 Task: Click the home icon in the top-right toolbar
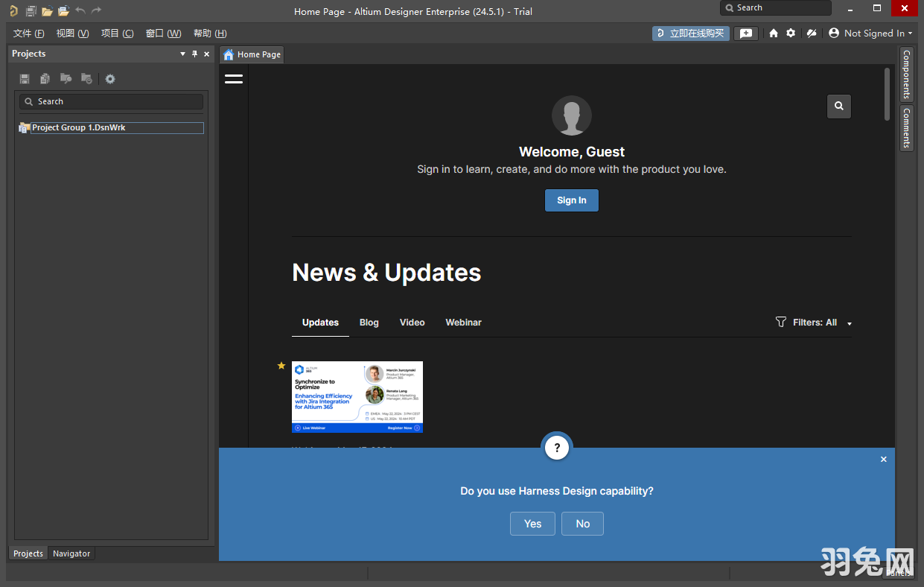(x=774, y=34)
